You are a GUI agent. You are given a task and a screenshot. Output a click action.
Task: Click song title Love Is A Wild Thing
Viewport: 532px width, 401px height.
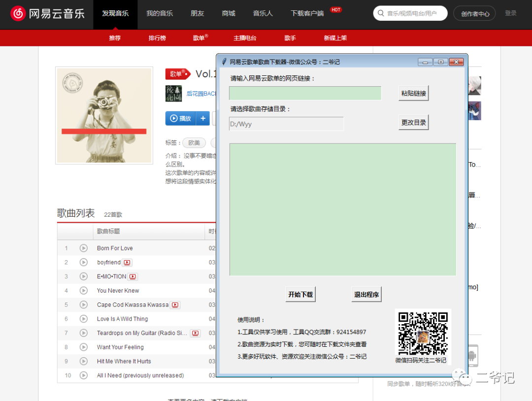[122, 319]
